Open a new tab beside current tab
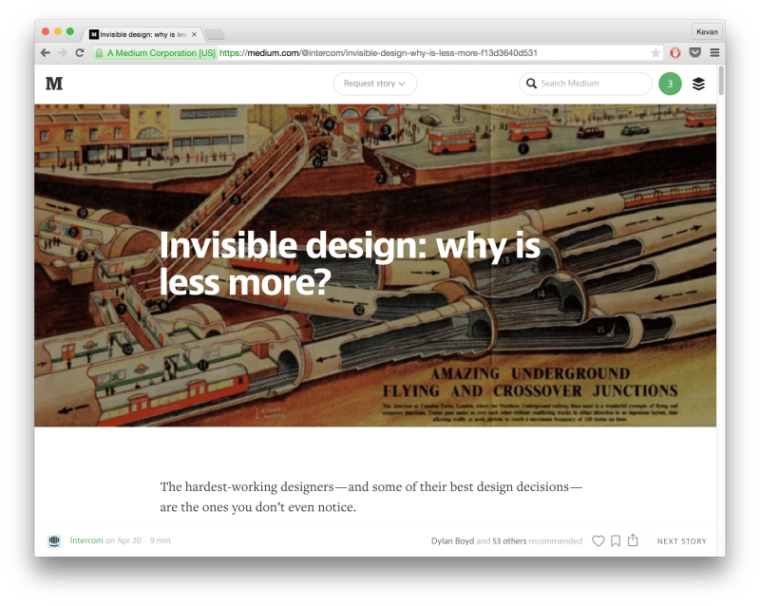Image resolution: width=760 pixels, height=606 pixels. tap(215, 34)
